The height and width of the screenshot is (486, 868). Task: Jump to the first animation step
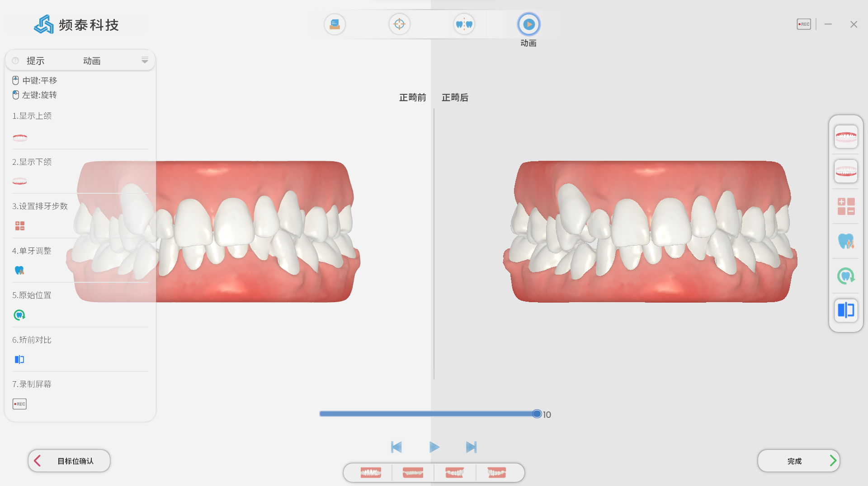tap(396, 447)
